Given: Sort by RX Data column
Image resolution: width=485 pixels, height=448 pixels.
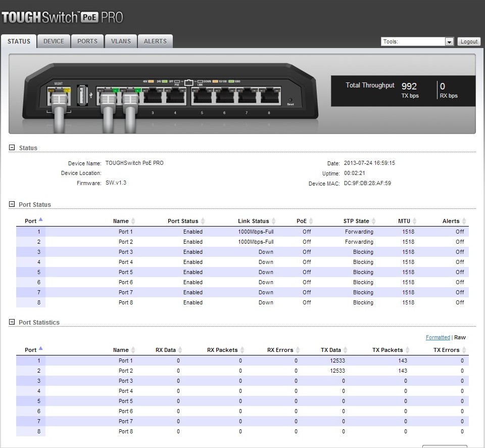Looking at the screenshot, I should click(169, 349).
